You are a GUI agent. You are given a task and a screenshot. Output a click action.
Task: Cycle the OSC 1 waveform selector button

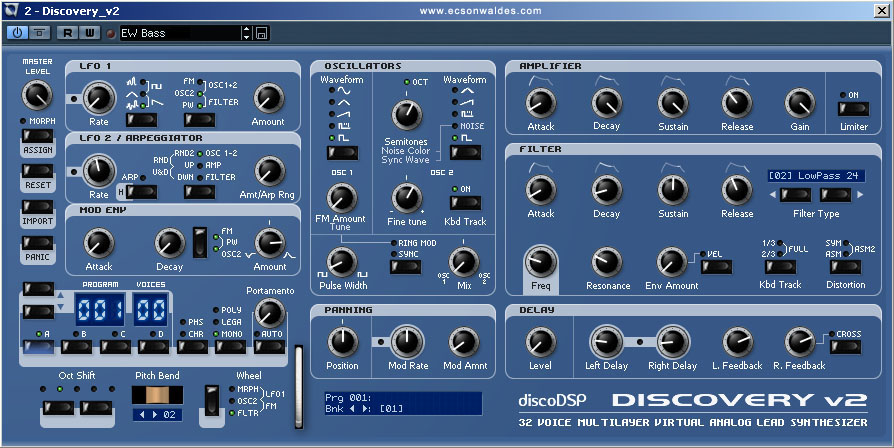(x=342, y=153)
